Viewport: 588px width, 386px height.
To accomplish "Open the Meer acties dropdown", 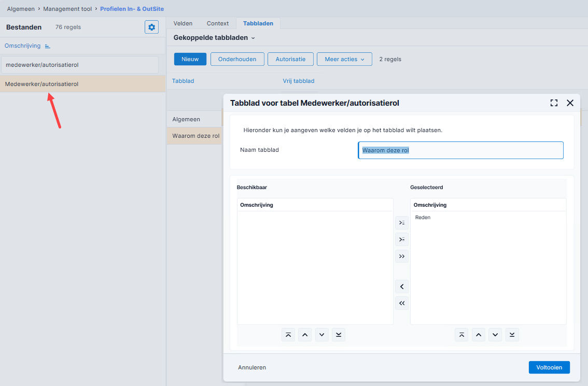I will [344, 59].
